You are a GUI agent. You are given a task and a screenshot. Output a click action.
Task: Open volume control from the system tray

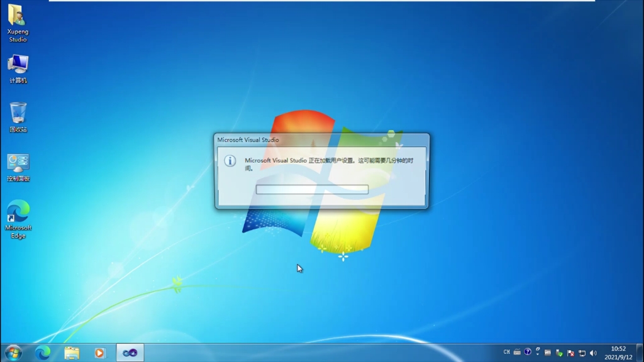pos(593,353)
